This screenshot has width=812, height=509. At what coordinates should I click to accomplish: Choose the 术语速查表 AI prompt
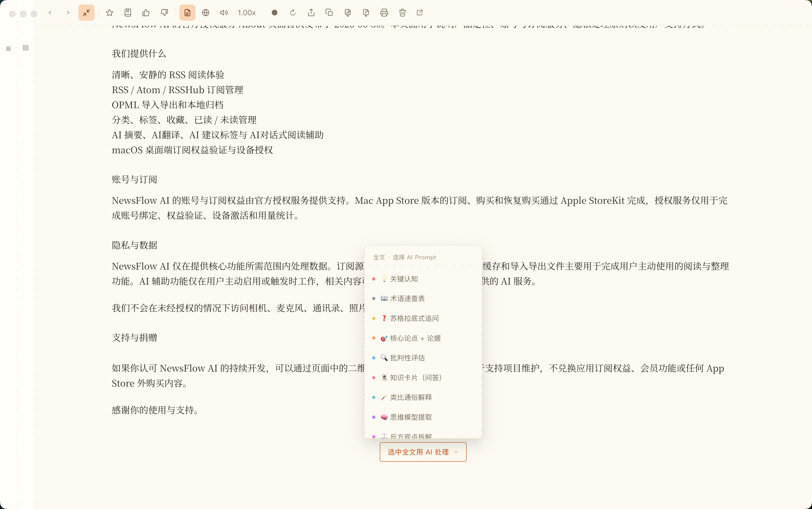423,299
